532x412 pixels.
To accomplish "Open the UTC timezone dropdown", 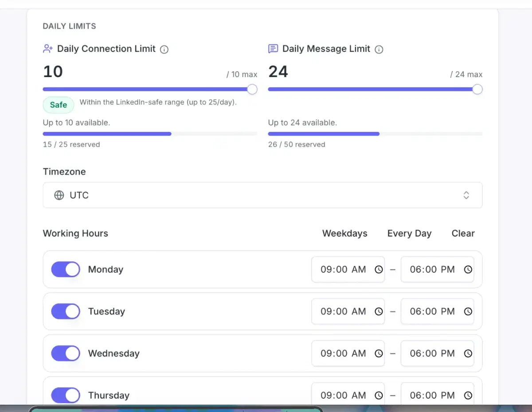I will coord(262,195).
